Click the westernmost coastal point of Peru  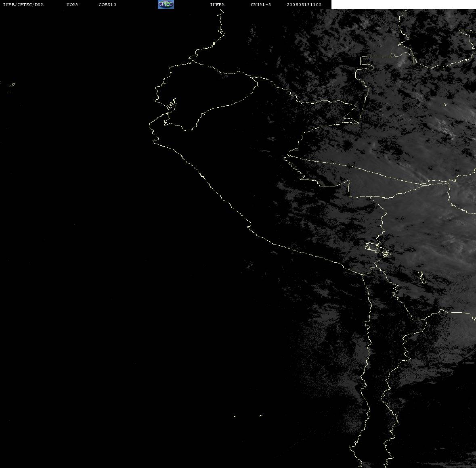coord(150,126)
